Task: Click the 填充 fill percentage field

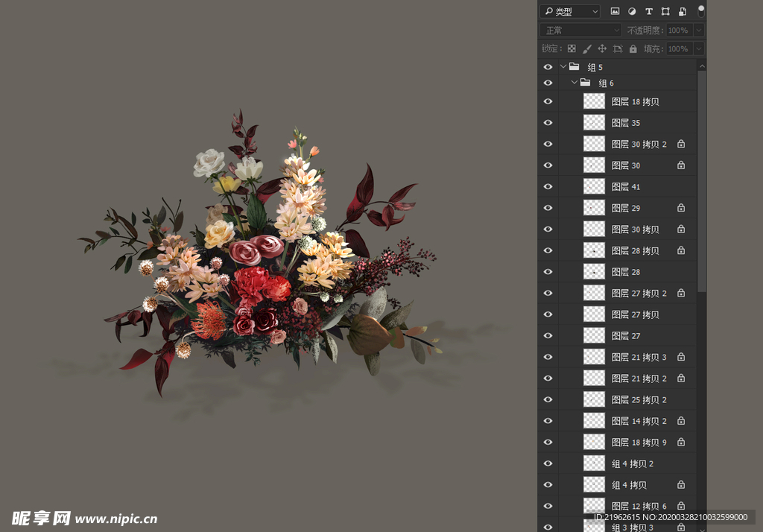Action: tap(678, 48)
